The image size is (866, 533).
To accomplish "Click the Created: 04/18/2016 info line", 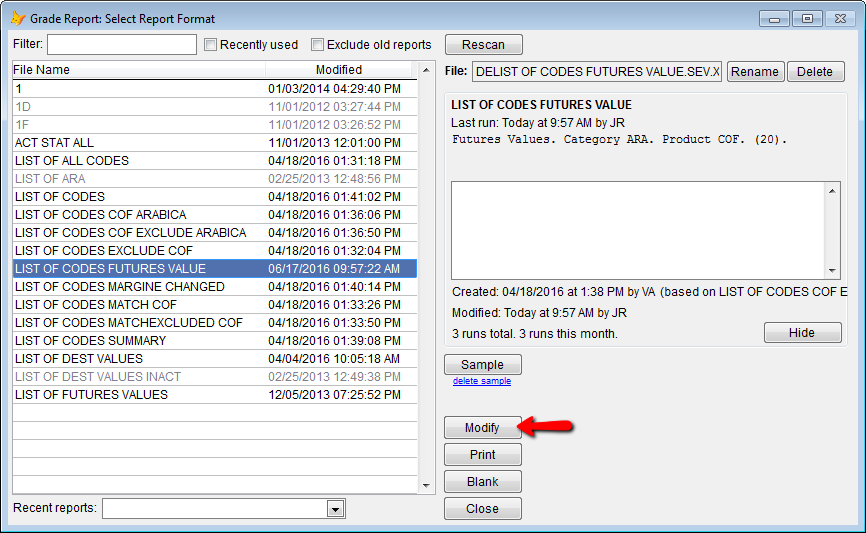I will (649, 292).
